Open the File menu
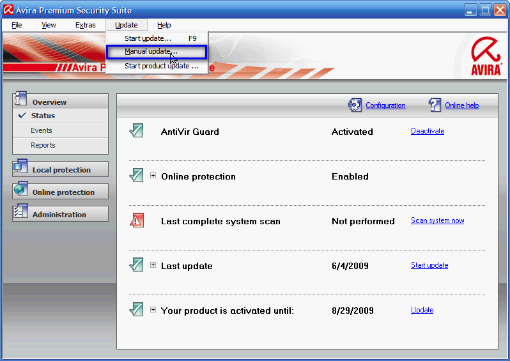 tap(17, 25)
